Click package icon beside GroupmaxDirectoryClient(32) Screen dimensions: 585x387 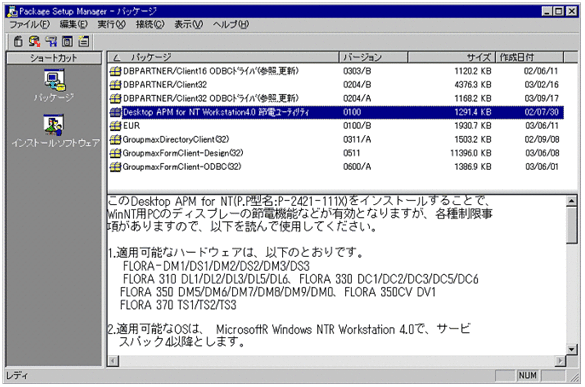[x=115, y=140]
